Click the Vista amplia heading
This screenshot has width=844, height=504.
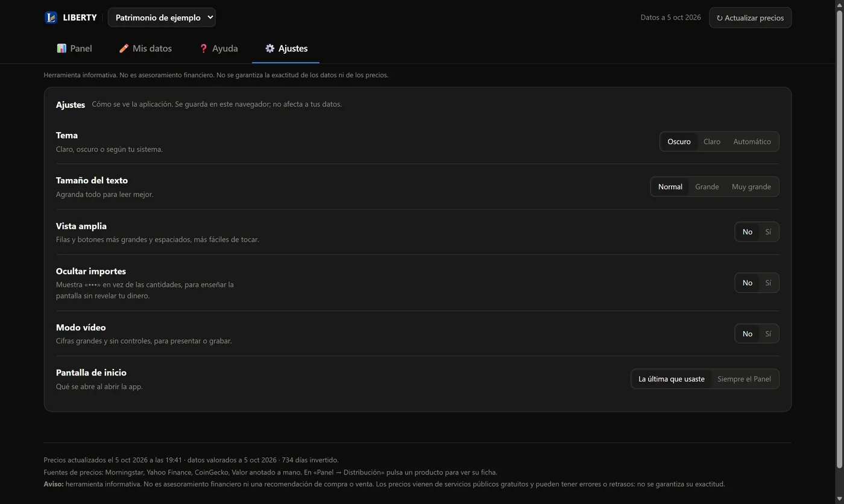coord(81,226)
